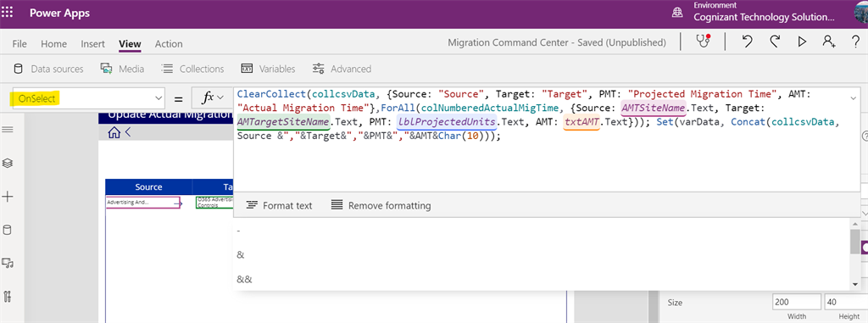Open the Help question mark icon
The width and height of the screenshot is (868, 323).
856,42
